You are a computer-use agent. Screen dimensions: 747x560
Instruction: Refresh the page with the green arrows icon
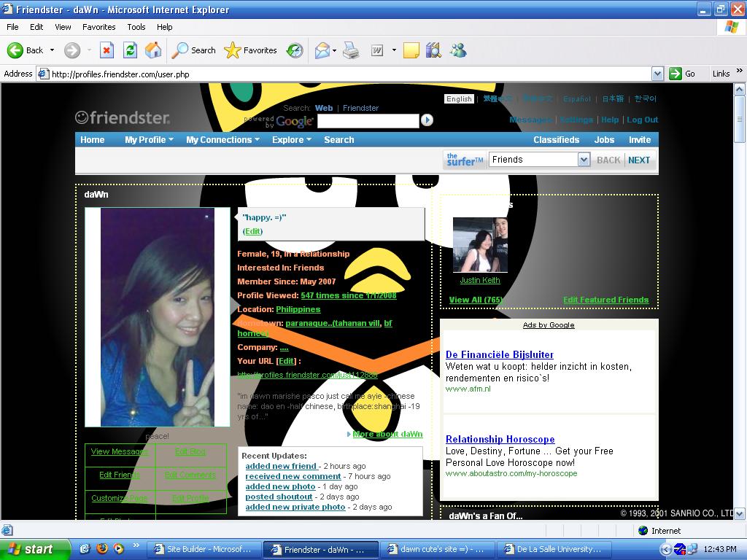coord(130,50)
